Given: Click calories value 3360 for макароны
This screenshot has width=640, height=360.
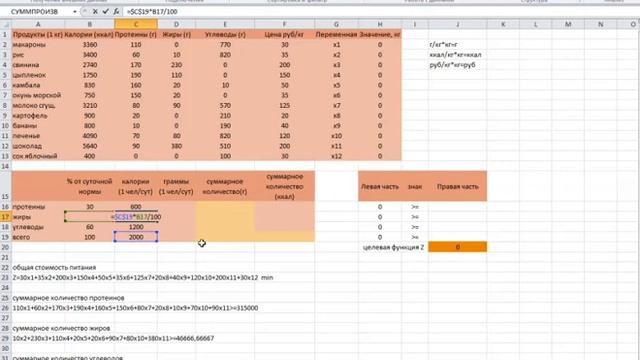Looking at the screenshot, I should 89,44.
